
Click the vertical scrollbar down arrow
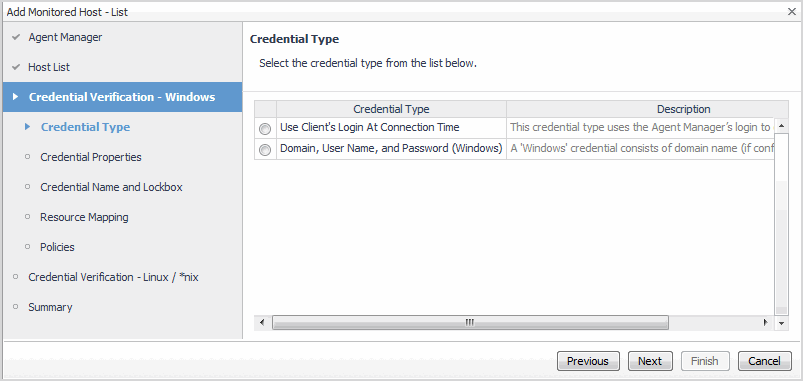781,323
